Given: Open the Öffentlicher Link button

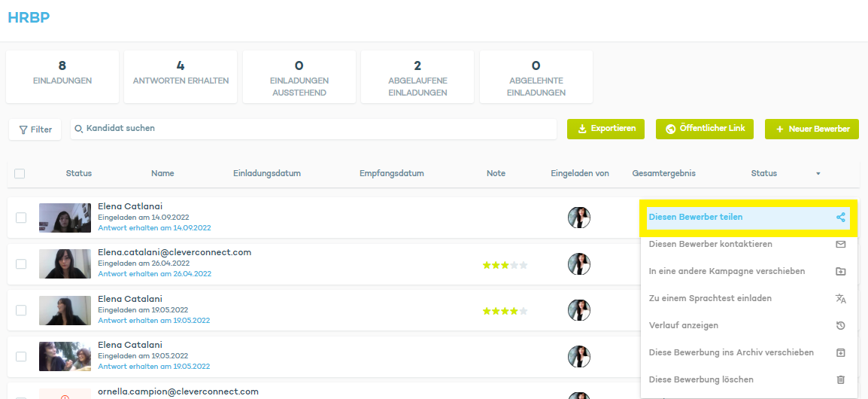Looking at the screenshot, I should coord(704,129).
